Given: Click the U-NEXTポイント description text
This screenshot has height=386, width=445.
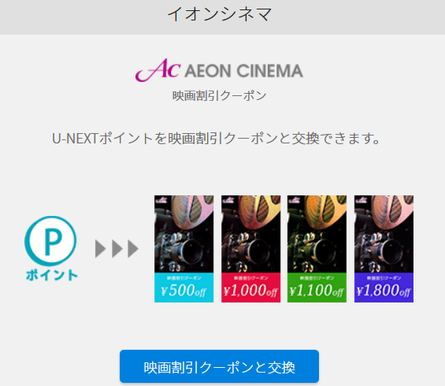Looking at the screenshot, I should coord(216,138).
